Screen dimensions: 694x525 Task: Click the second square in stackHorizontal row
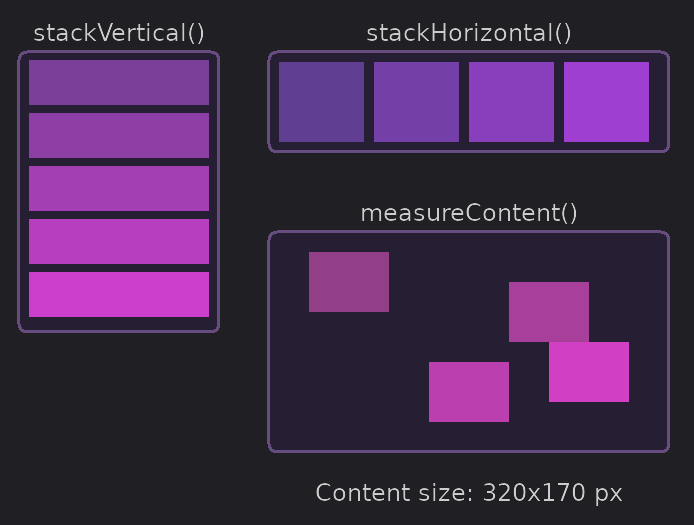coord(416,102)
